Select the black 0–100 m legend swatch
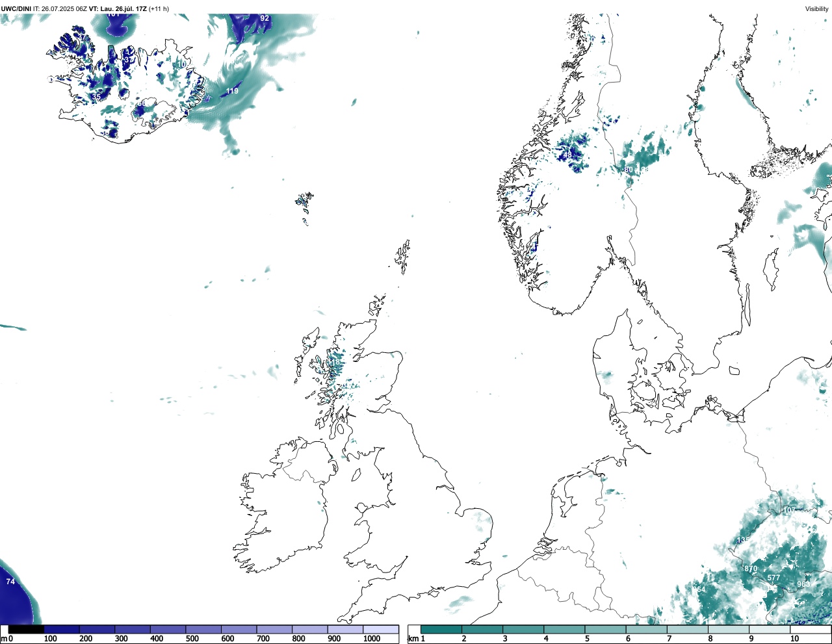 26,629
